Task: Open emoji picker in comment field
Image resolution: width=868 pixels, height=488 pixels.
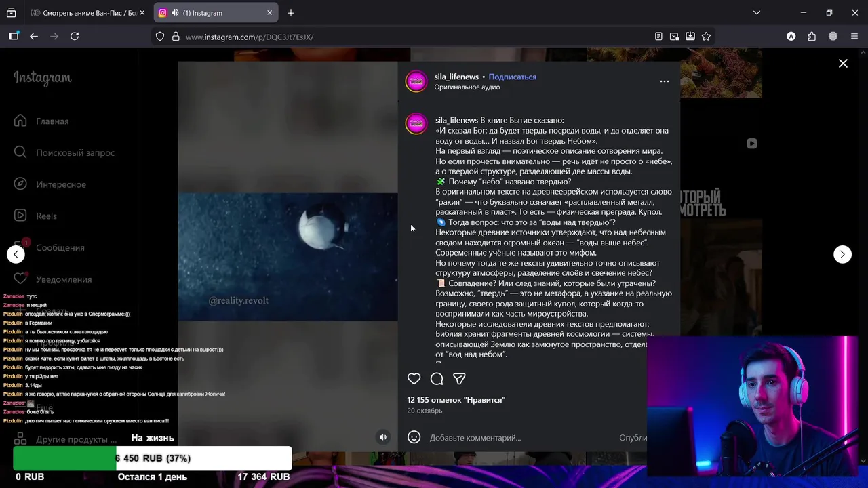Action: 414,437
